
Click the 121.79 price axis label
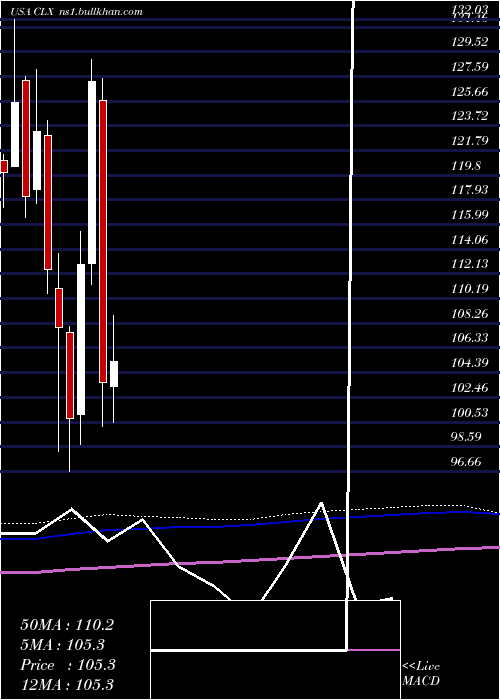click(x=470, y=141)
